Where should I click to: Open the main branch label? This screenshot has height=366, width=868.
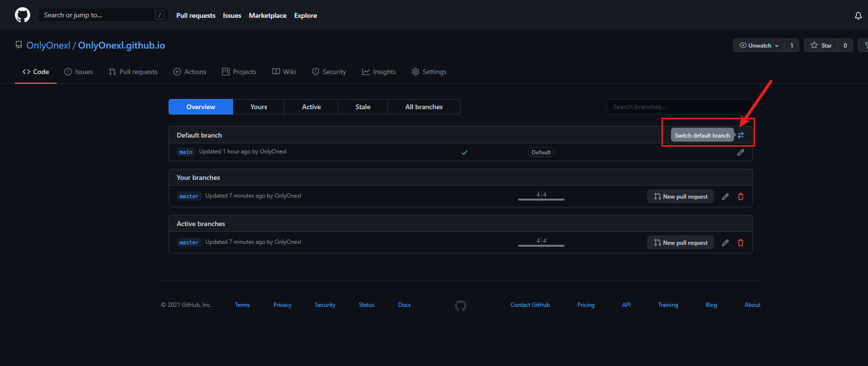click(x=186, y=152)
